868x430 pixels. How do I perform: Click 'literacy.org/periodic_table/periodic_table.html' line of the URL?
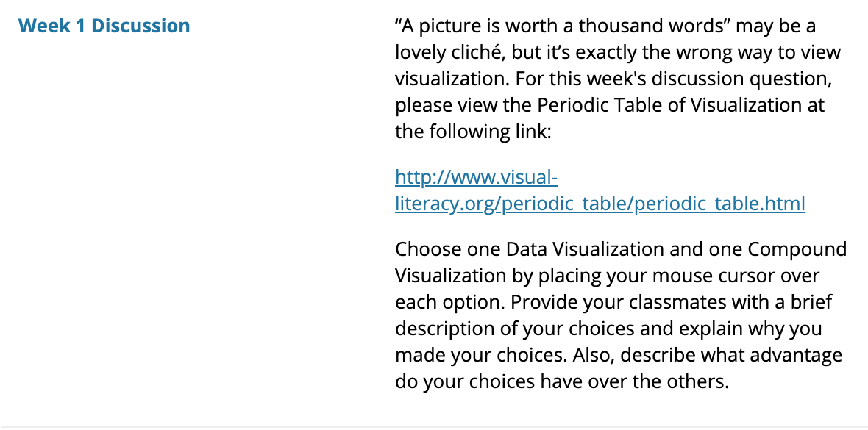click(600, 204)
